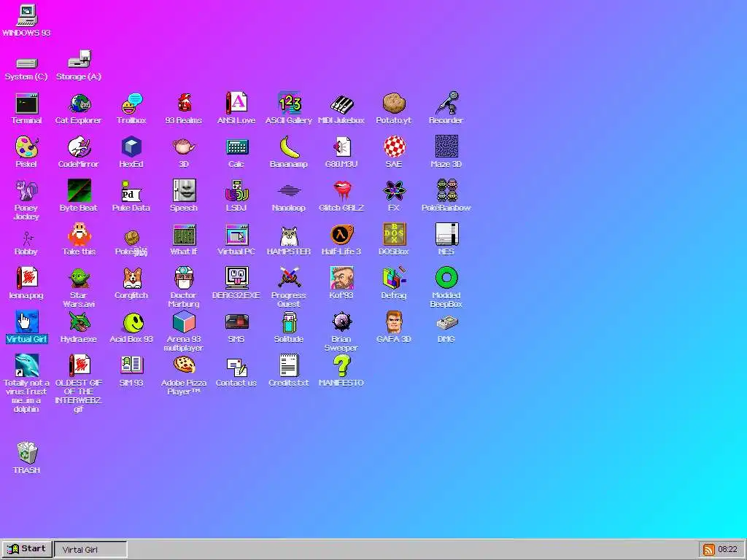Image resolution: width=747 pixels, height=560 pixels.
Task: Select the highlighted Virtual Girl icon
Action: (27, 323)
